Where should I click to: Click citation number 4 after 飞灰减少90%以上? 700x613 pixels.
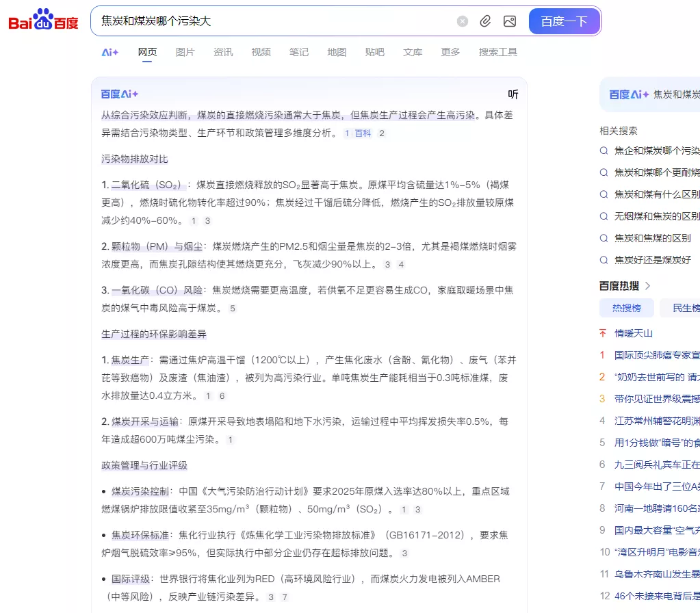click(401, 265)
